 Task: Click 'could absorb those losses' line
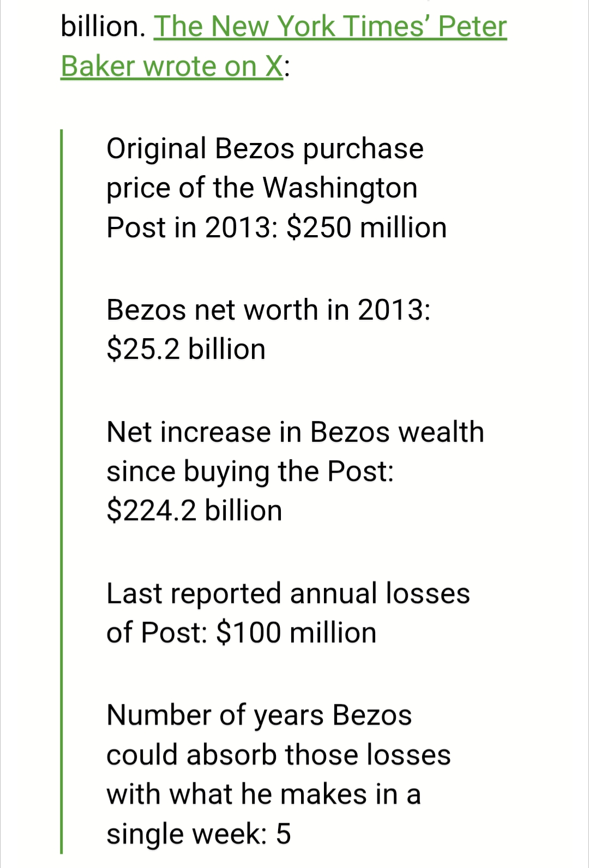click(x=278, y=755)
